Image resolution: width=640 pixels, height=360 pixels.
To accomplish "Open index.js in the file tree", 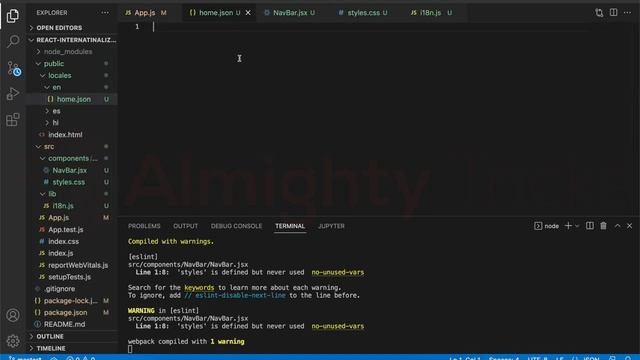I will coord(72,253).
